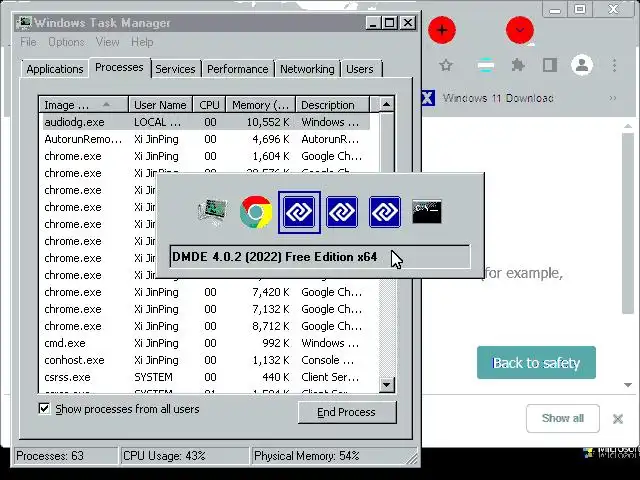This screenshot has width=640, height=480.
Task: Select chrome.exe row with 8,712 K memory
Action: pyautogui.click(x=206, y=326)
